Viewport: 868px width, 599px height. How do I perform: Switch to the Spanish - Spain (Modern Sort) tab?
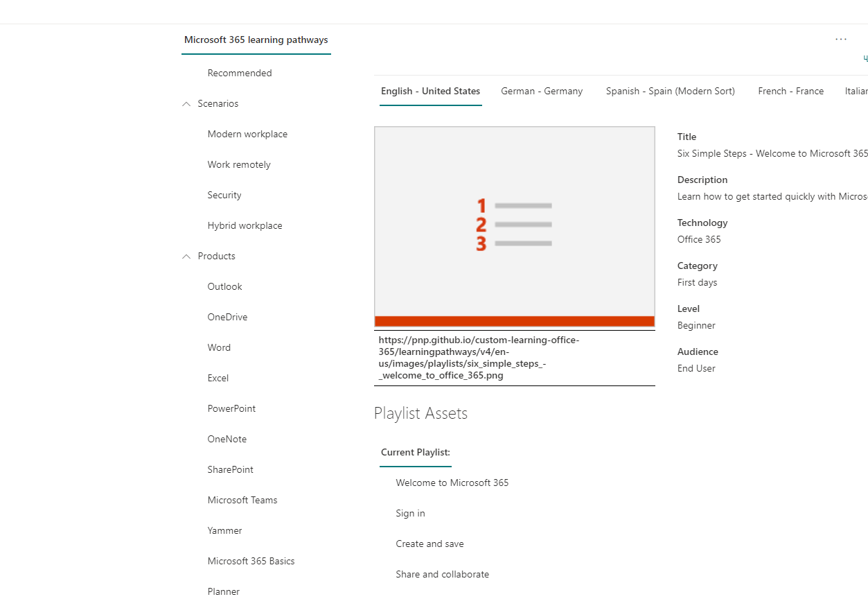(669, 91)
